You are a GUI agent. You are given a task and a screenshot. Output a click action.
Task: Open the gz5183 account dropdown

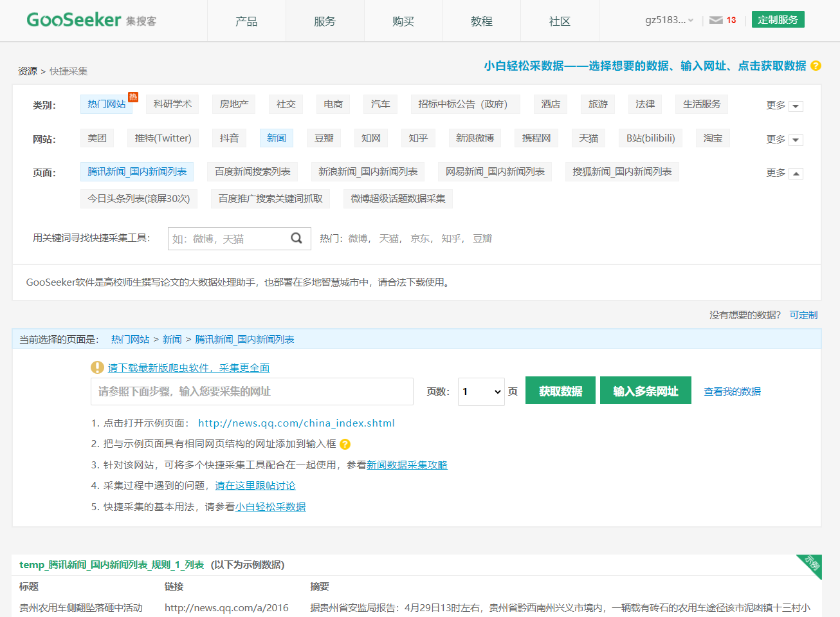669,20
